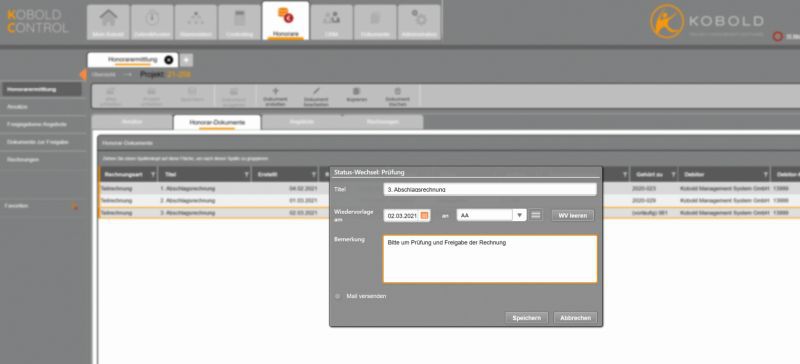Click the Speichern button
Image resolution: width=800 pixels, height=364 pixels.
click(x=527, y=318)
